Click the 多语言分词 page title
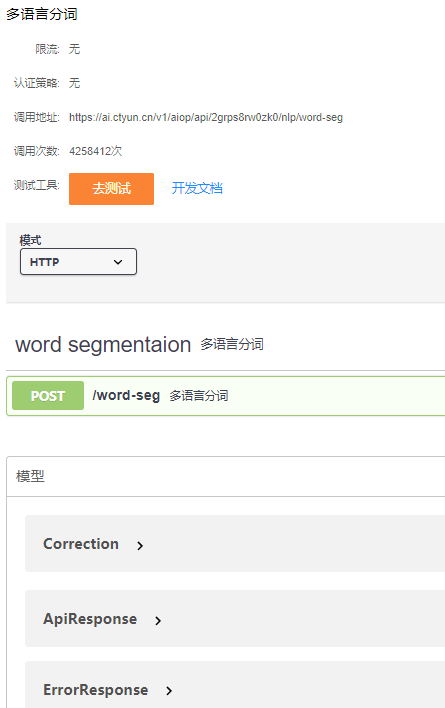 (42, 14)
